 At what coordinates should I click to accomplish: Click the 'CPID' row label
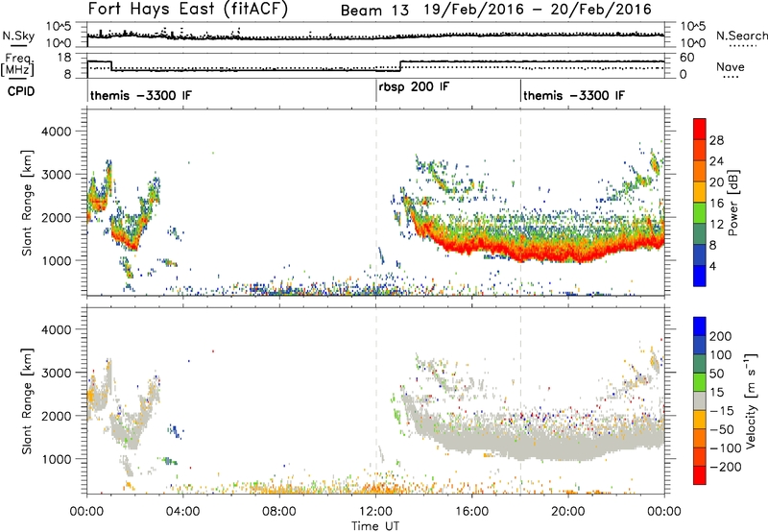point(20,91)
